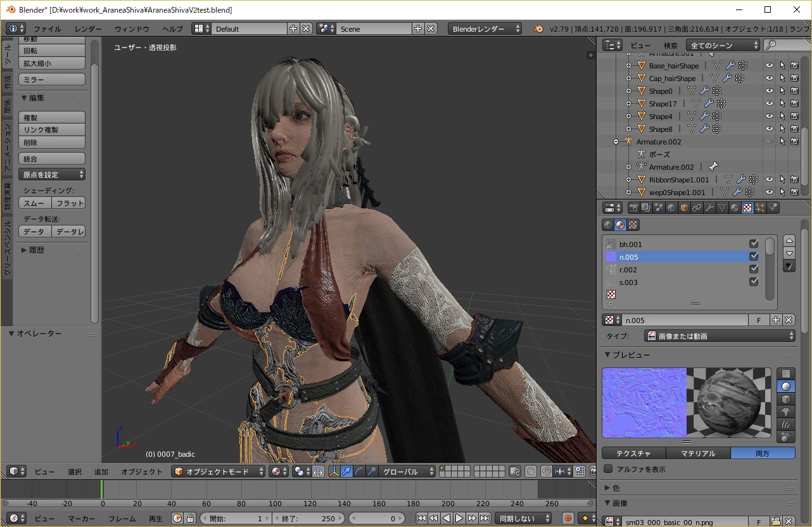The height and width of the screenshot is (527, 812).
Task: Uncheck the r.002 texture slot
Action: click(754, 269)
